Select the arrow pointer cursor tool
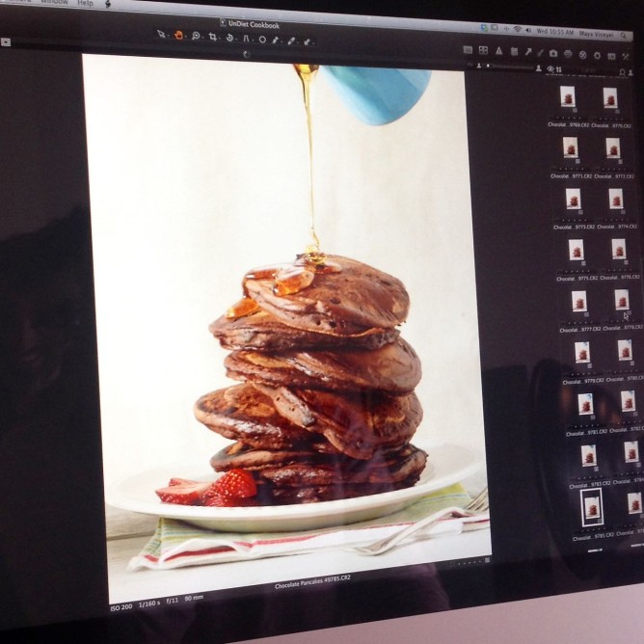 pyautogui.click(x=161, y=35)
